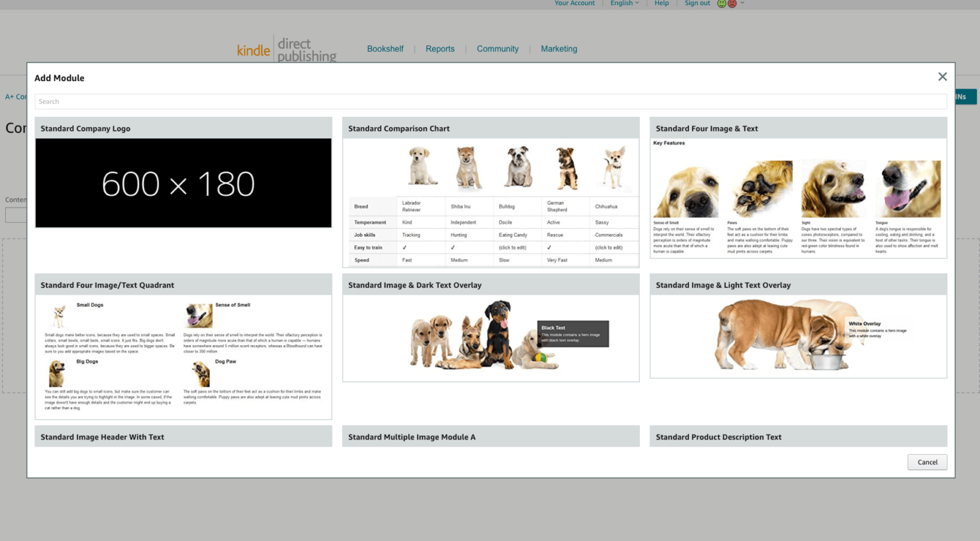Go to the Reports tab
The image size is (980, 541).
click(x=440, y=49)
